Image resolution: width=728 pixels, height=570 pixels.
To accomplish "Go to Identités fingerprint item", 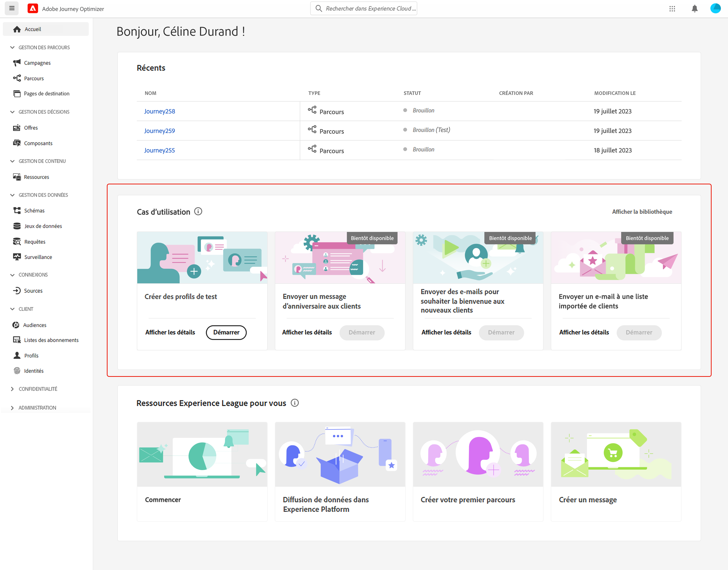I will [34, 371].
